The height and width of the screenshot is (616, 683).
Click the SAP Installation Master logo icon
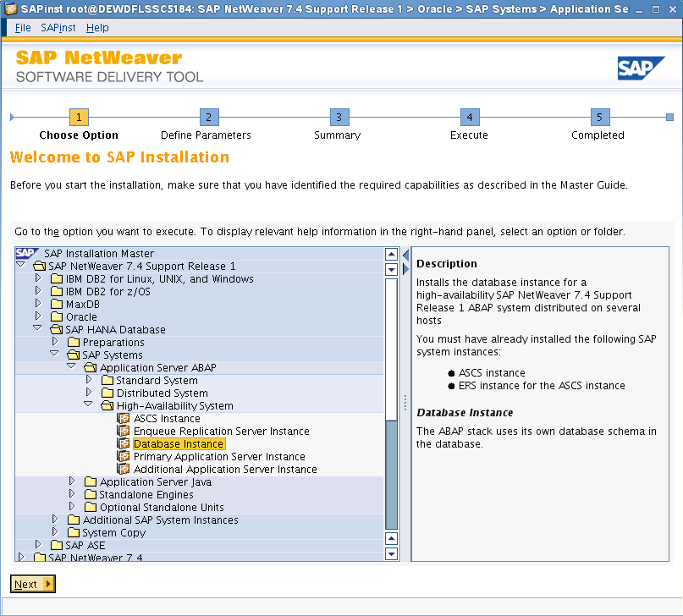(26, 253)
